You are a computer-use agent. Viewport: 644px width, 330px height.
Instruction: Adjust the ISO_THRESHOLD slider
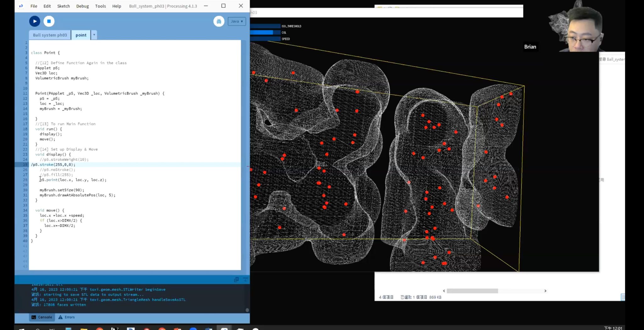click(x=265, y=26)
